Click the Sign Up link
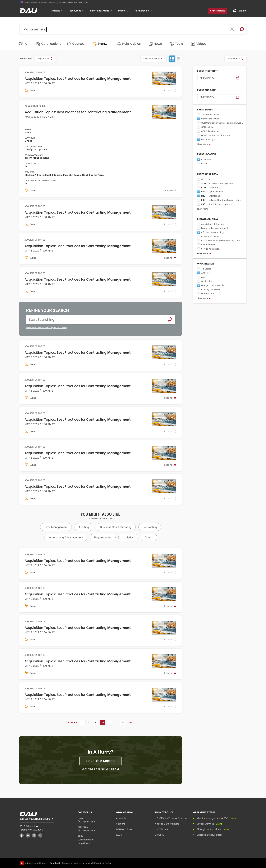Viewport: 266px width, 868px height. (x=115, y=769)
